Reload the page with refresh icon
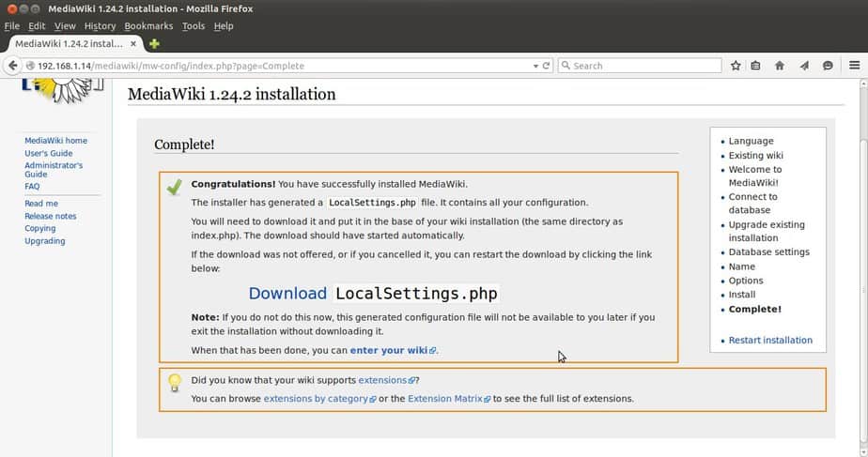 (x=547, y=66)
